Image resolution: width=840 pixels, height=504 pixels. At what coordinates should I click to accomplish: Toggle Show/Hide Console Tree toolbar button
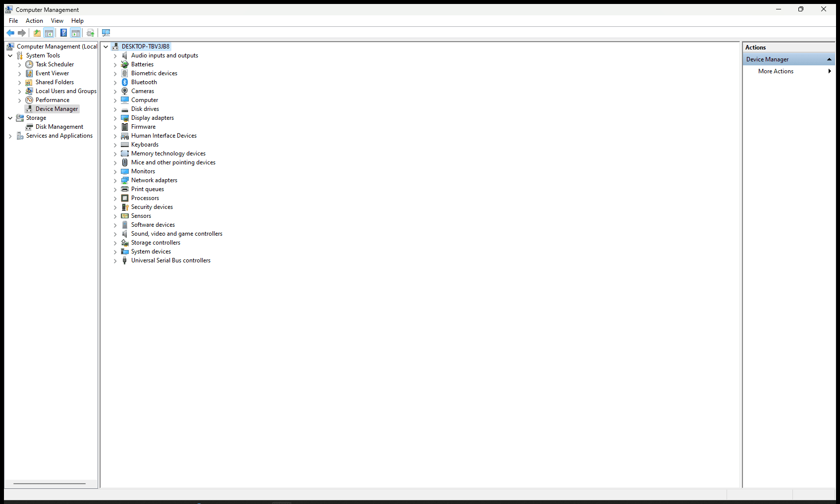tap(49, 33)
